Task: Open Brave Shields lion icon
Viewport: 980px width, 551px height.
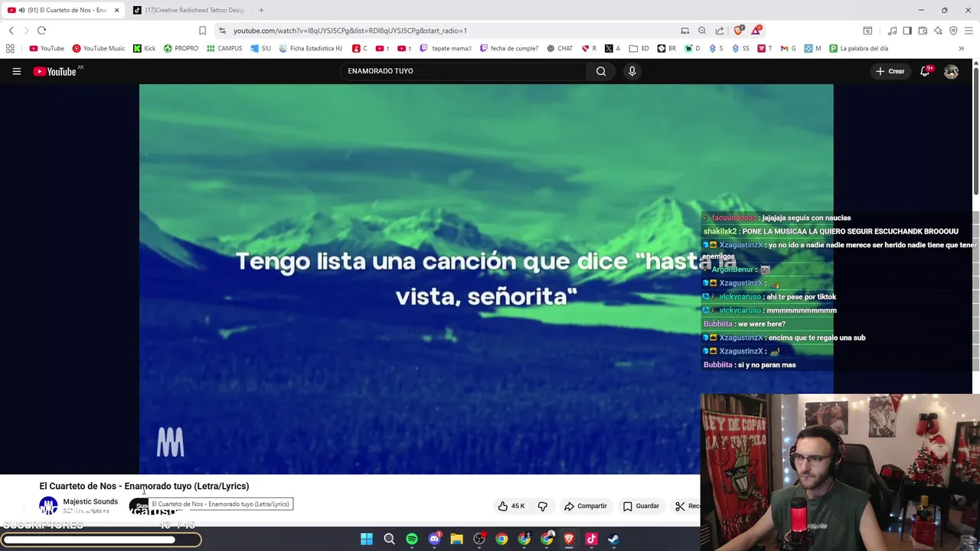Action: [x=738, y=31]
